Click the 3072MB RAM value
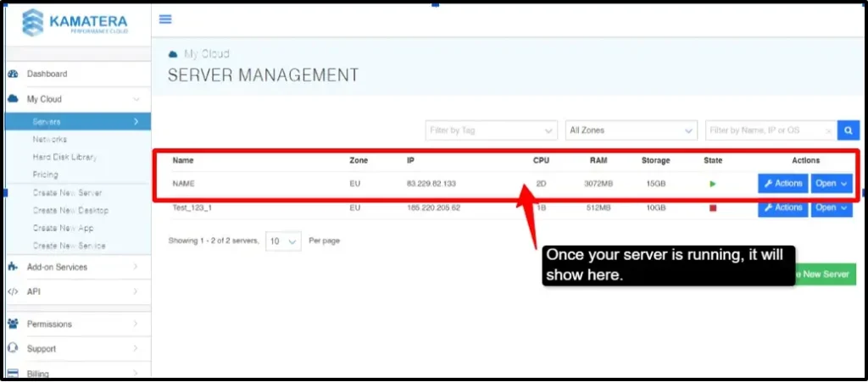Screen dimensions: 868x382 (598, 184)
